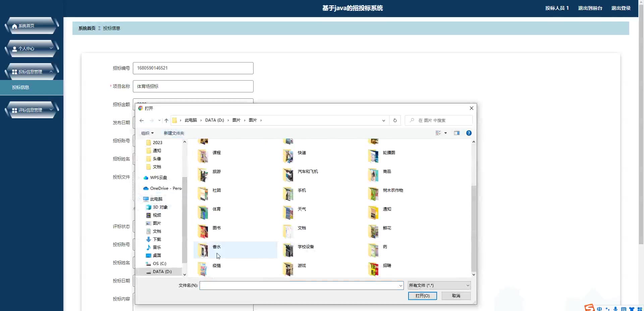644x311 pixels.
Task: Choose the 天气 folder icon
Action: [x=288, y=213]
